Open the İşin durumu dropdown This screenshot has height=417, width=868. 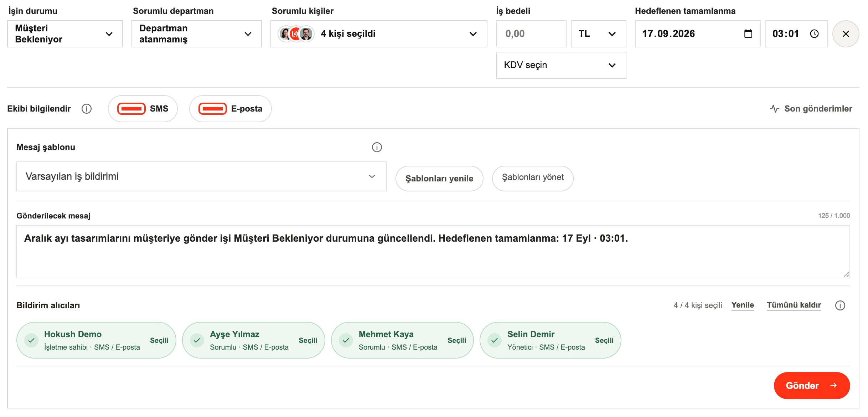(x=65, y=34)
